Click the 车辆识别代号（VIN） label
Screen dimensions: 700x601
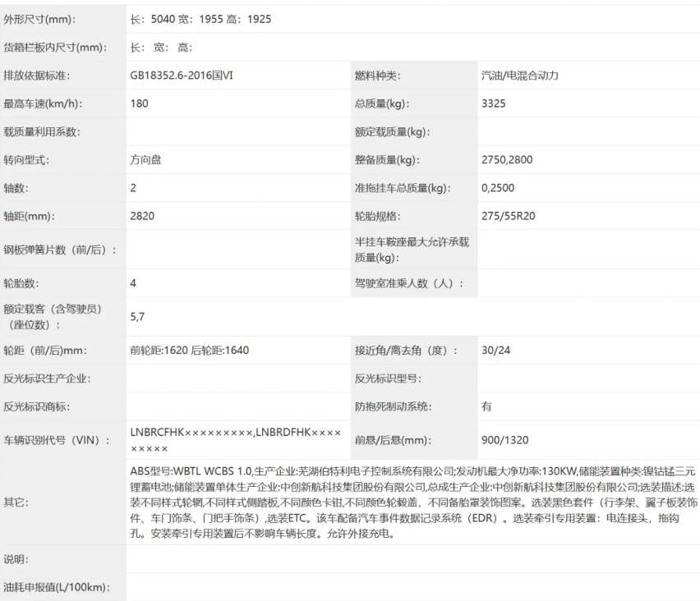tap(57, 440)
